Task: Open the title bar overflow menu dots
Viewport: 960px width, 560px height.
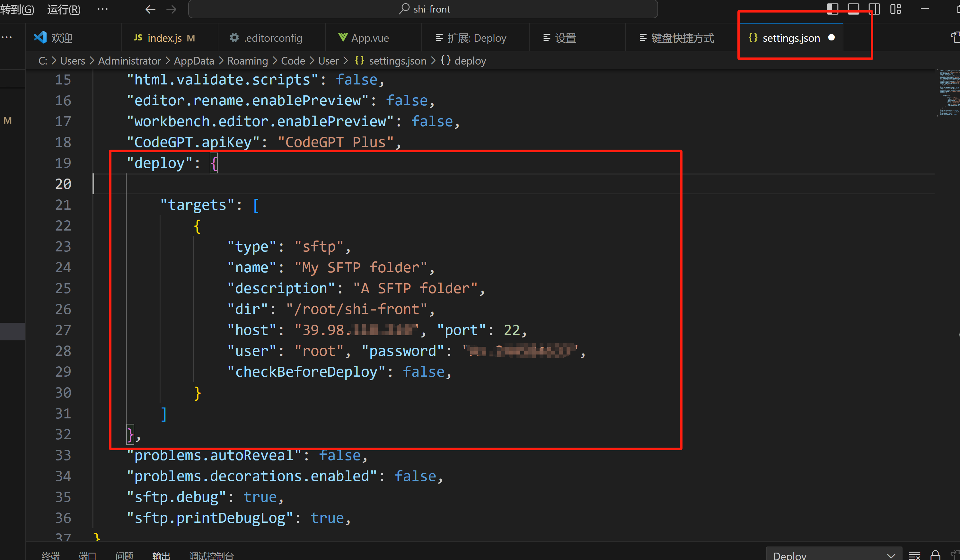Action: click(102, 9)
